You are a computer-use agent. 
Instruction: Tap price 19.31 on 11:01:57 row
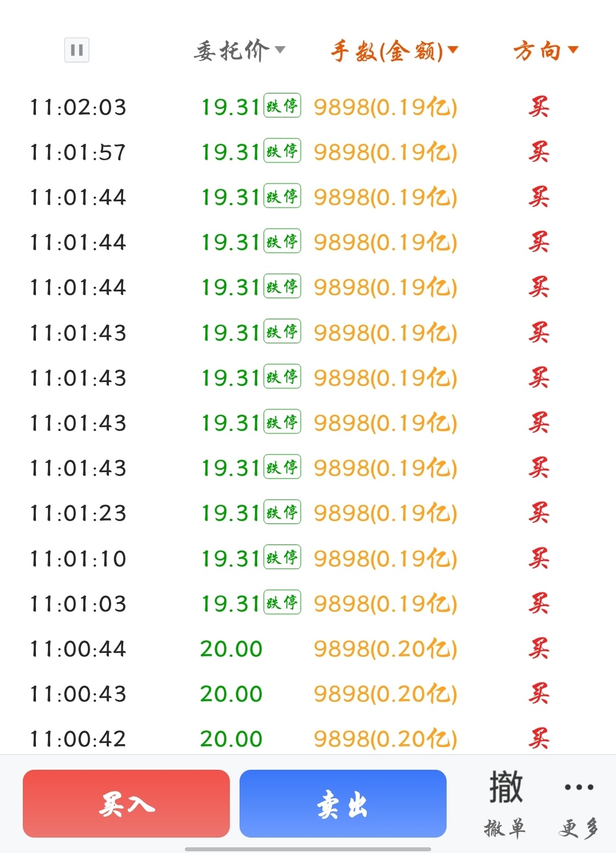tap(231, 152)
